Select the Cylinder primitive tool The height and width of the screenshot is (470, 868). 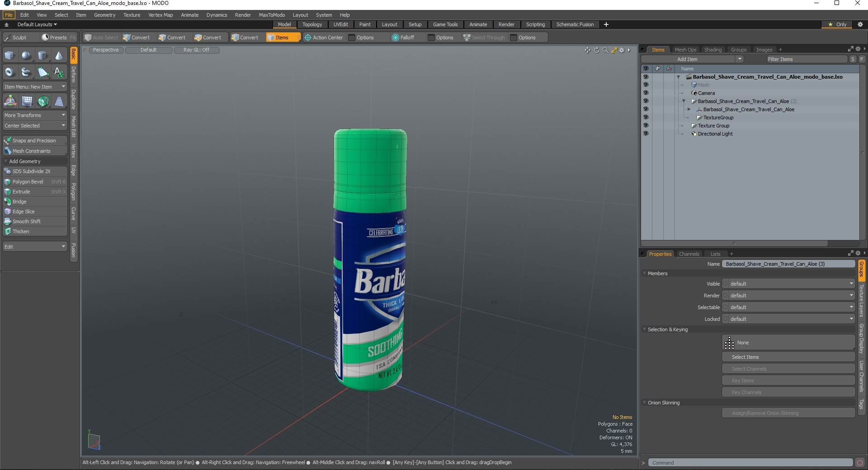click(42, 56)
